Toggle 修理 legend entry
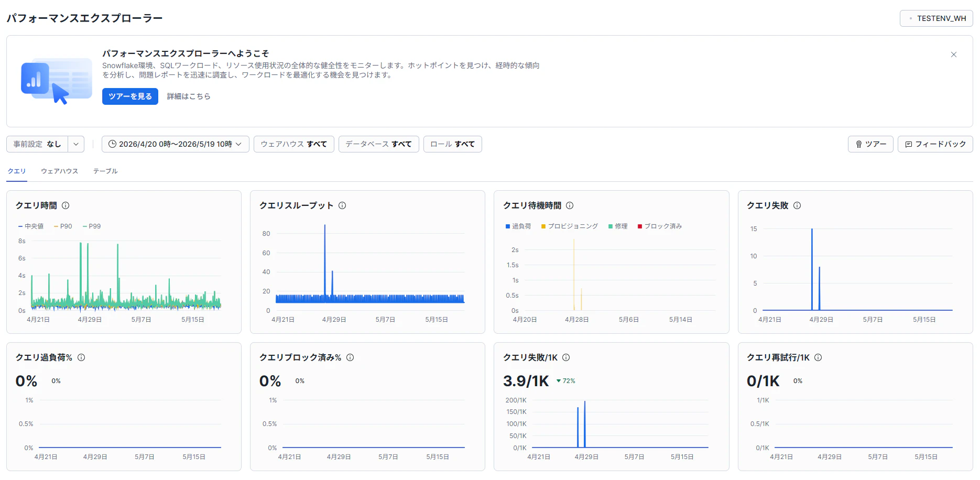Image resolution: width=980 pixels, height=480 pixels. (618, 226)
